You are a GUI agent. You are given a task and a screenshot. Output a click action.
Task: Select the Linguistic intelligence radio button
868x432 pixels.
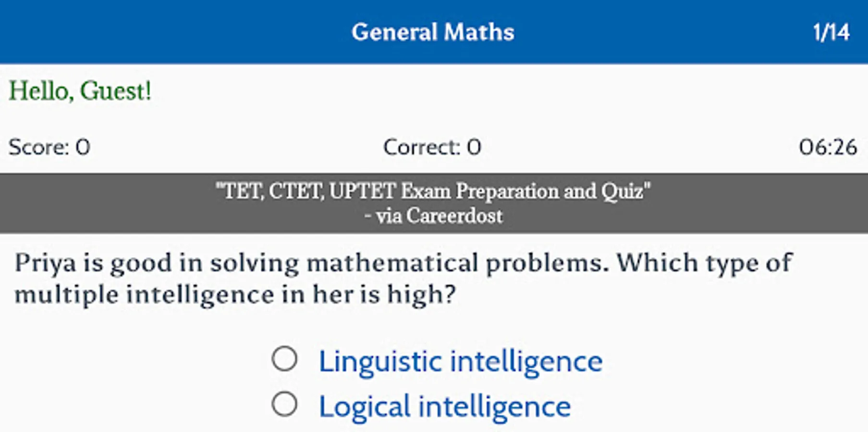284,359
